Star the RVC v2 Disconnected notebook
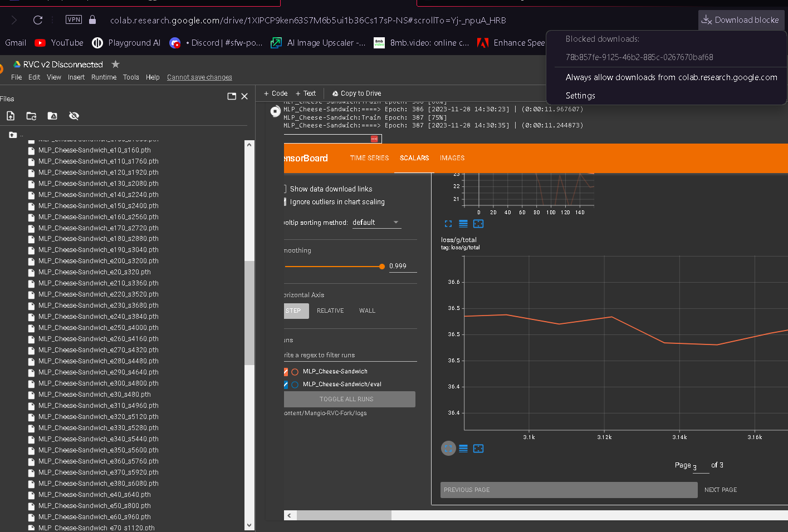This screenshot has width=788, height=532. [115, 64]
